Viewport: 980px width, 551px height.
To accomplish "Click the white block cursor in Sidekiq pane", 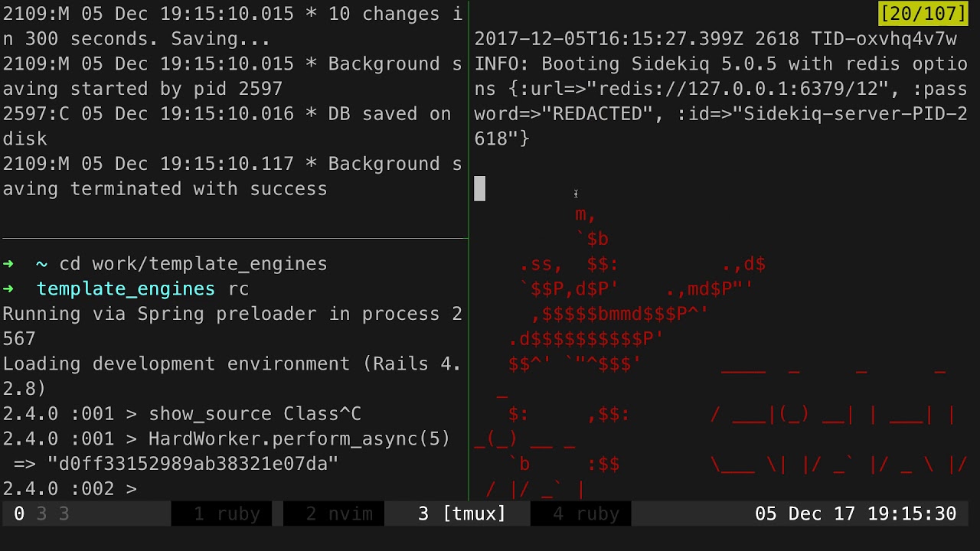I will pyautogui.click(x=479, y=188).
